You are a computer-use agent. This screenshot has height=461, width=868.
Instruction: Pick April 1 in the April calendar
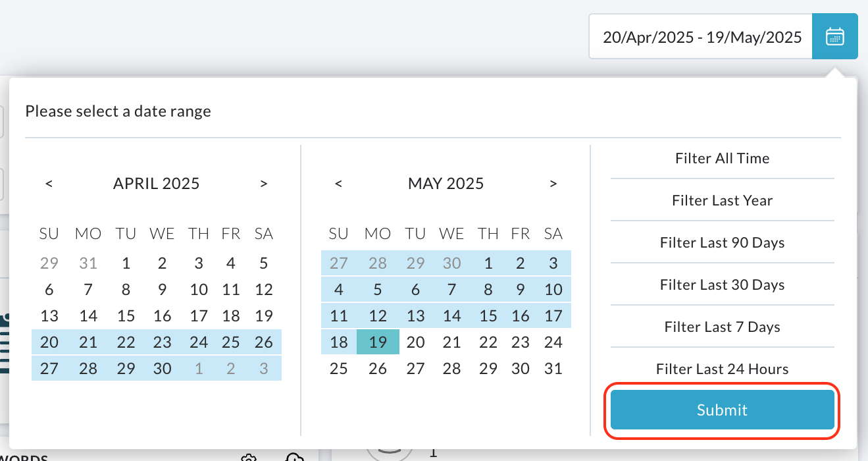[126, 263]
